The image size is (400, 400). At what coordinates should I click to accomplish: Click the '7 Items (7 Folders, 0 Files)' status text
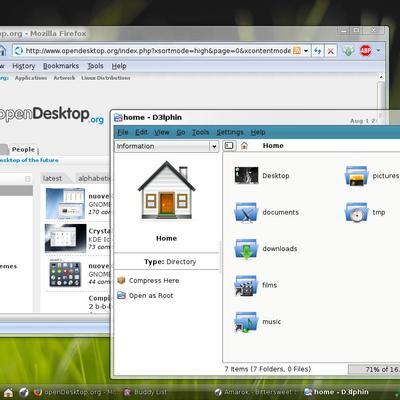[268, 369]
